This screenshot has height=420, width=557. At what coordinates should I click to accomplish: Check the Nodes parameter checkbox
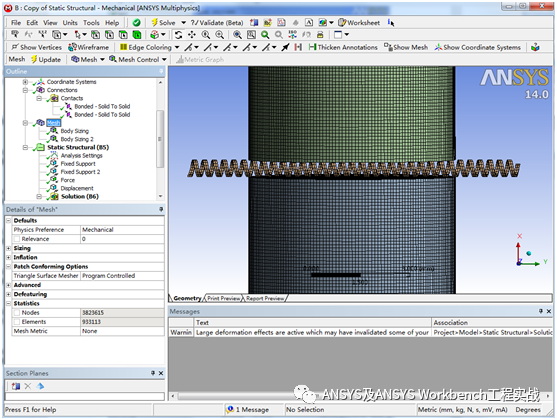point(17,313)
